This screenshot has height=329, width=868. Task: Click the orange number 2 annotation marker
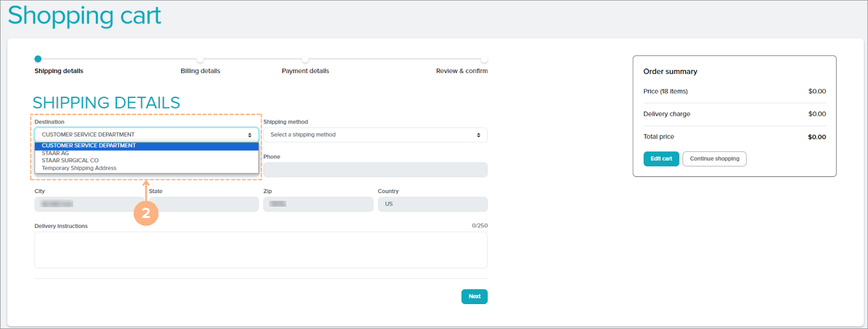coord(146,213)
